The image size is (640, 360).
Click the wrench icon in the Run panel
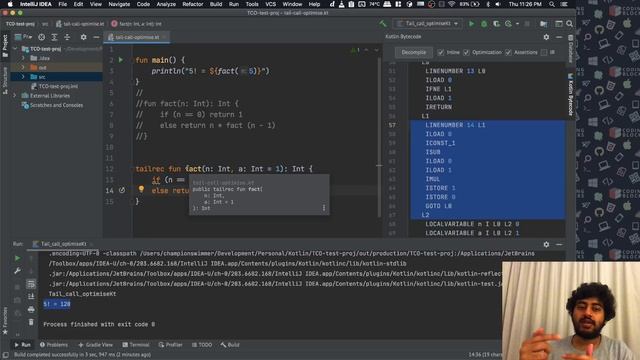point(17,271)
